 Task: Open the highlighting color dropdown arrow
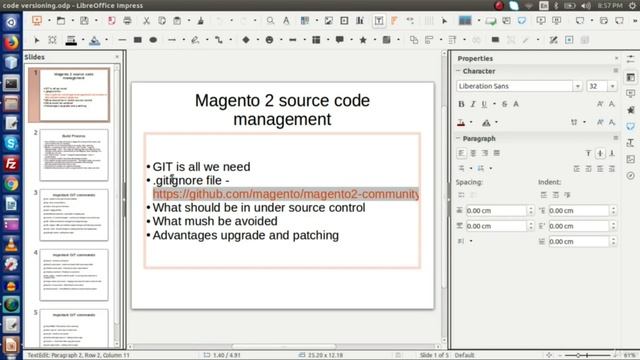tap(496, 122)
